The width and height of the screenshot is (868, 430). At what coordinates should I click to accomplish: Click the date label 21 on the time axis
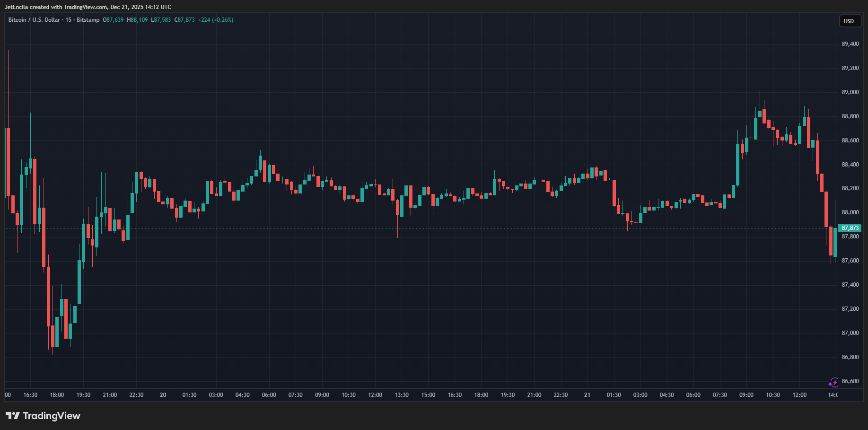(x=587, y=395)
